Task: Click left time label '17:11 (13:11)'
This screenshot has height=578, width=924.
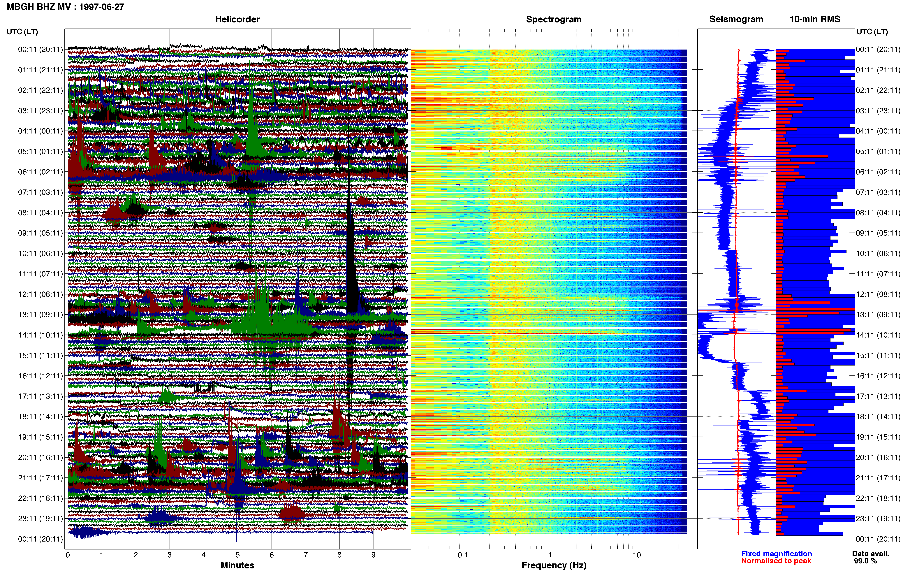Action: (x=40, y=396)
